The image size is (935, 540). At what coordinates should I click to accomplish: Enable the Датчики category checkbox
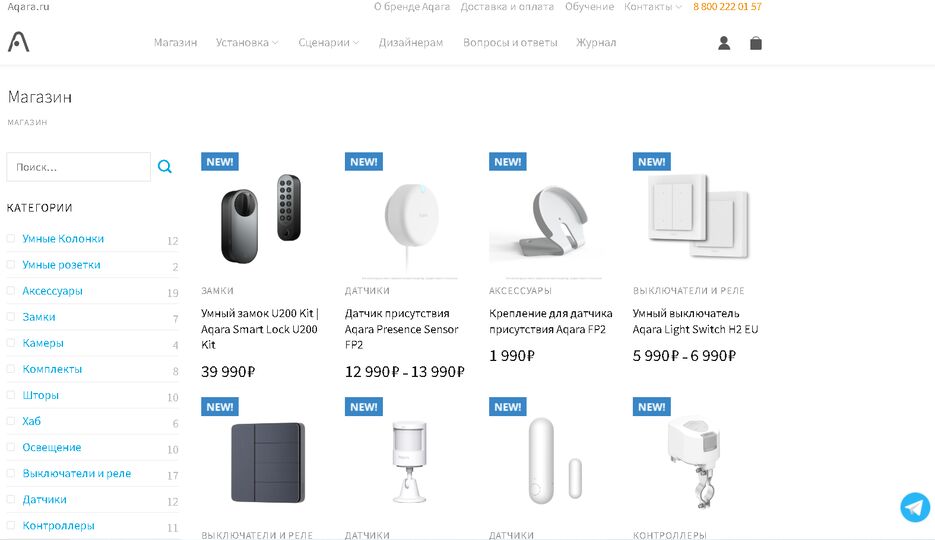(x=11, y=499)
